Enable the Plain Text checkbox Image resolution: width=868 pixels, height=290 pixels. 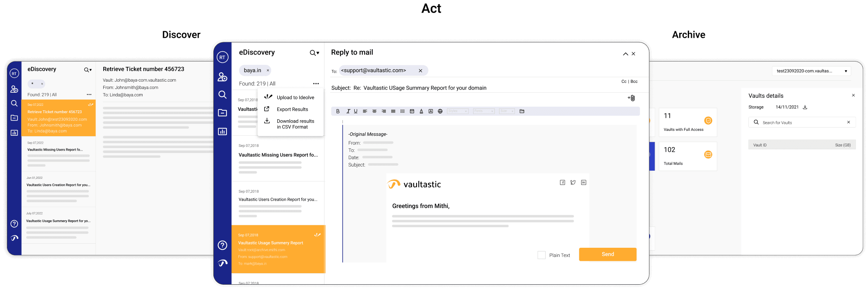[x=542, y=255]
